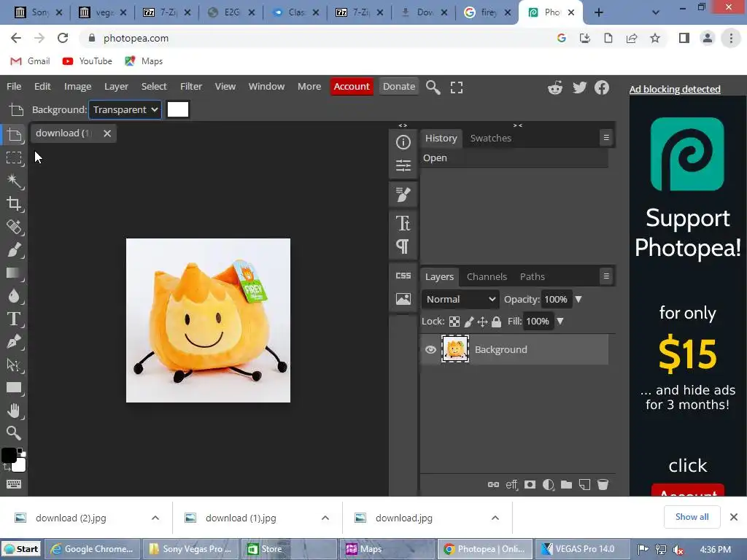This screenshot has height=560, width=747.
Task: Open the CSS panel icon
Action: tap(403, 276)
